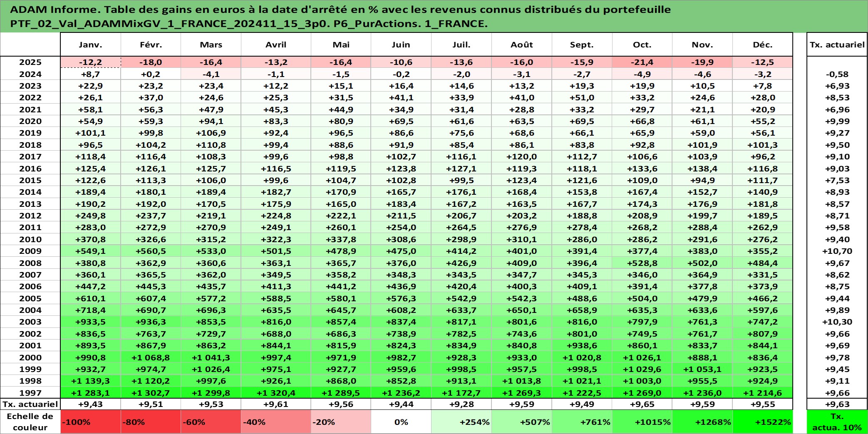Click the Mai column header
868x434 pixels.
[341, 45]
